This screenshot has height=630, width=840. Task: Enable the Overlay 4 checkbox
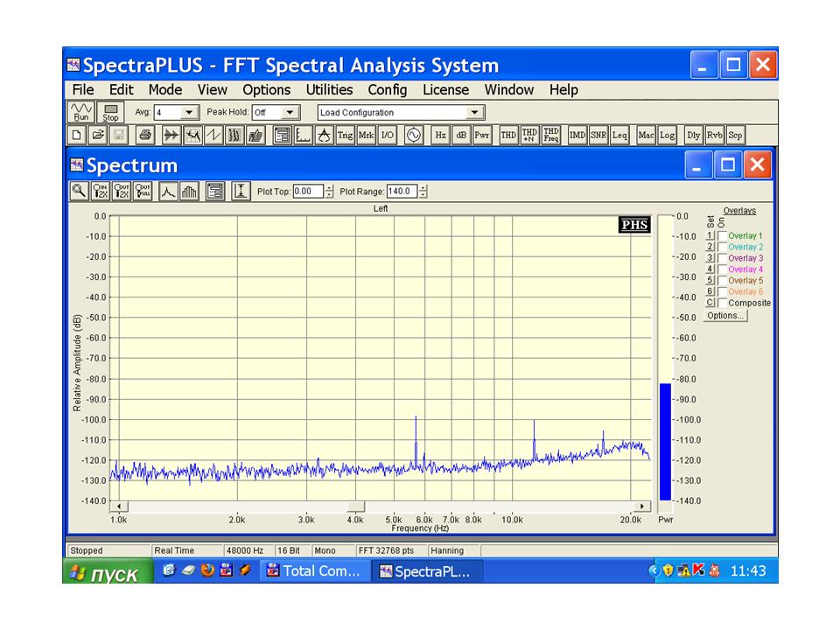722,269
